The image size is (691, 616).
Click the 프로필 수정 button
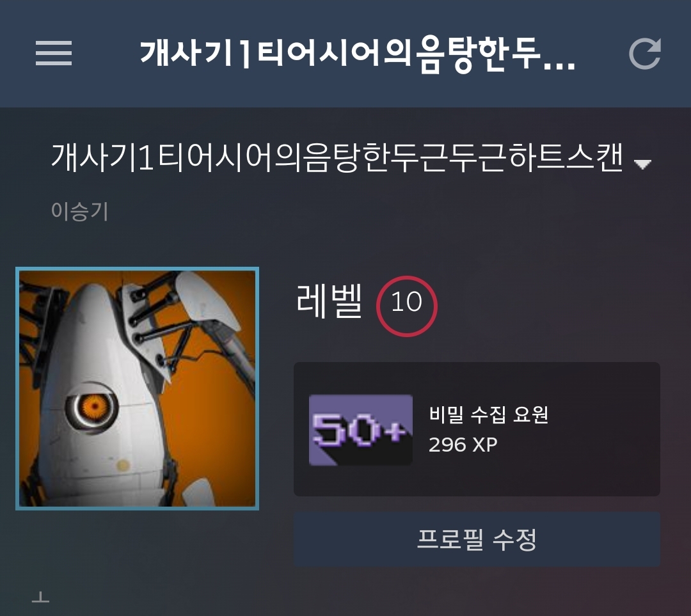point(477,539)
